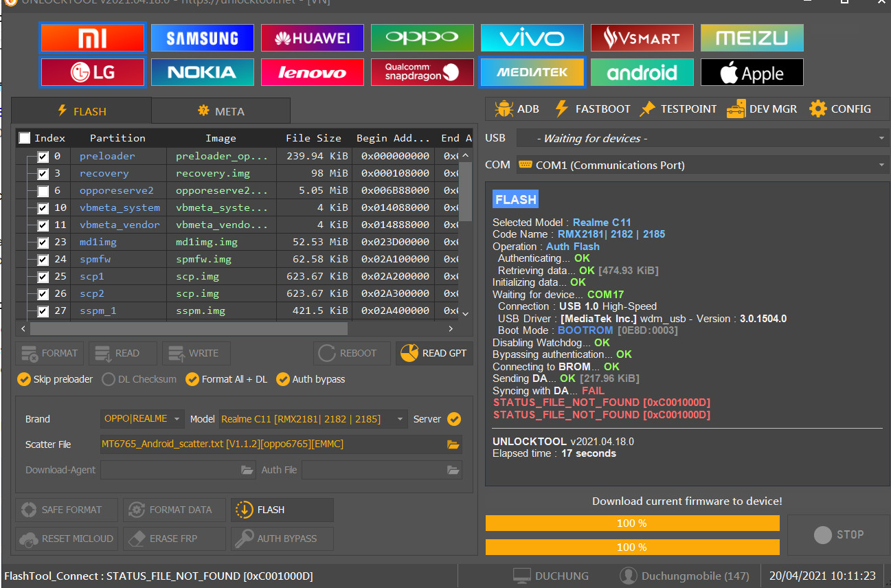Choose the Samsung brand tile

pyautogui.click(x=203, y=38)
